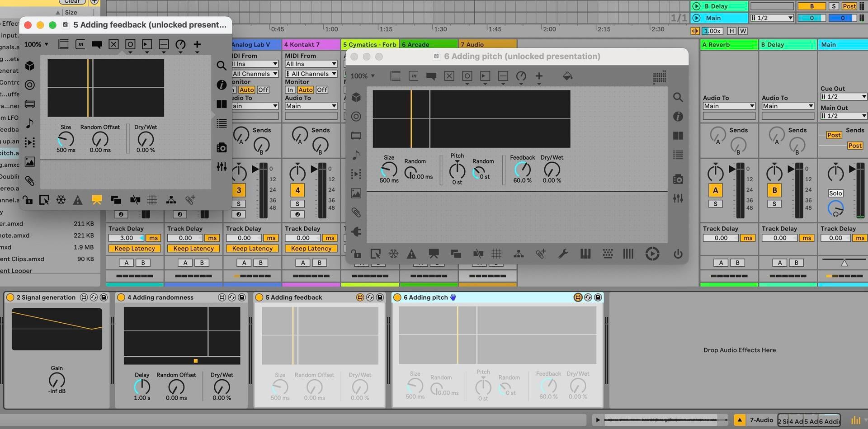This screenshot has width=868, height=429.
Task: Click the wrench icon in the patcher bottom toolbar
Action: click(x=562, y=254)
